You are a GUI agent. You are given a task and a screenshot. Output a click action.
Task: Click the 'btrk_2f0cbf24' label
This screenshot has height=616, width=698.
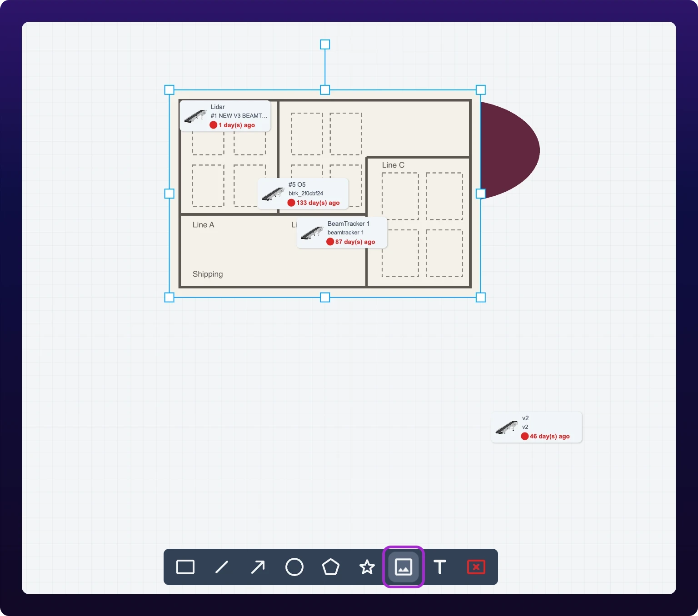click(x=306, y=194)
